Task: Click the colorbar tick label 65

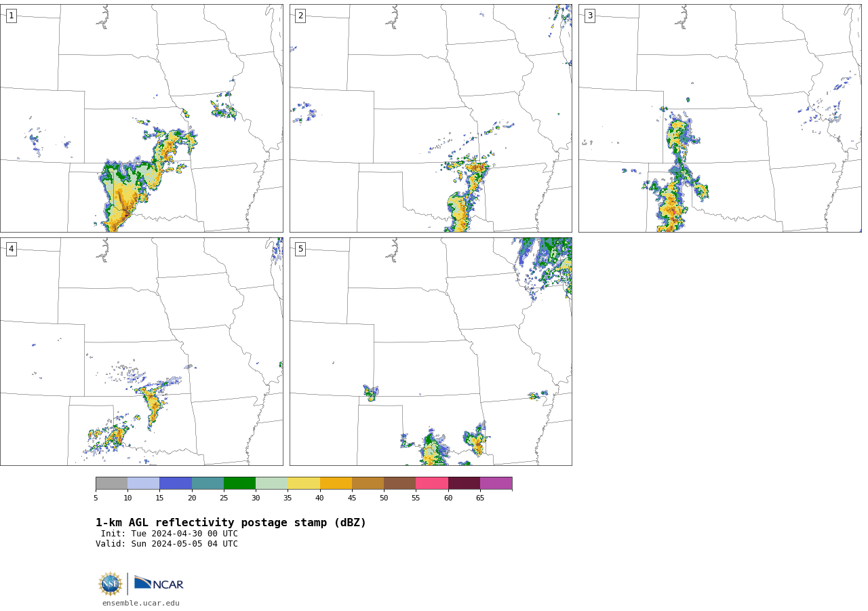Action: pos(480,498)
